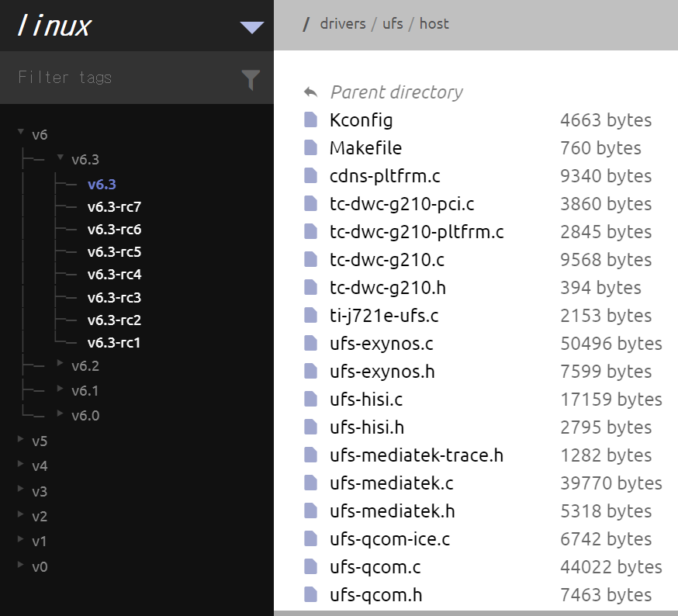This screenshot has height=616, width=678.
Task: Click the file icon next to ufs-hisi.h
Action: 310,427
